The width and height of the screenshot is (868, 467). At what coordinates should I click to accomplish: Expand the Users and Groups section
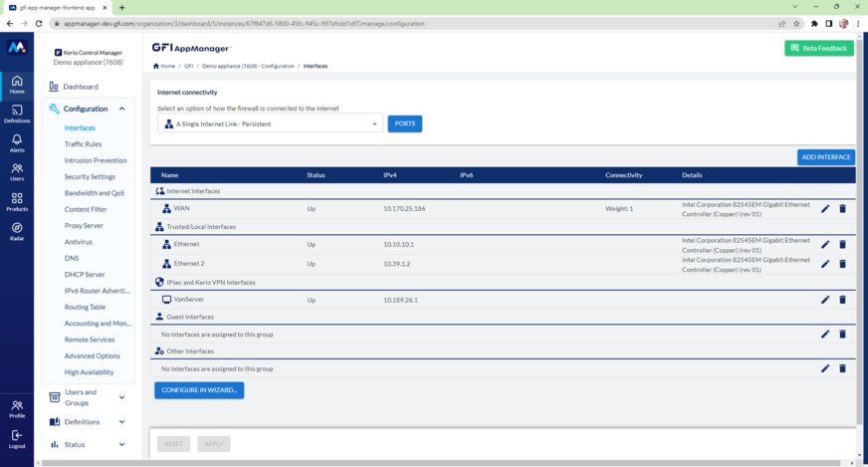[x=121, y=397]
